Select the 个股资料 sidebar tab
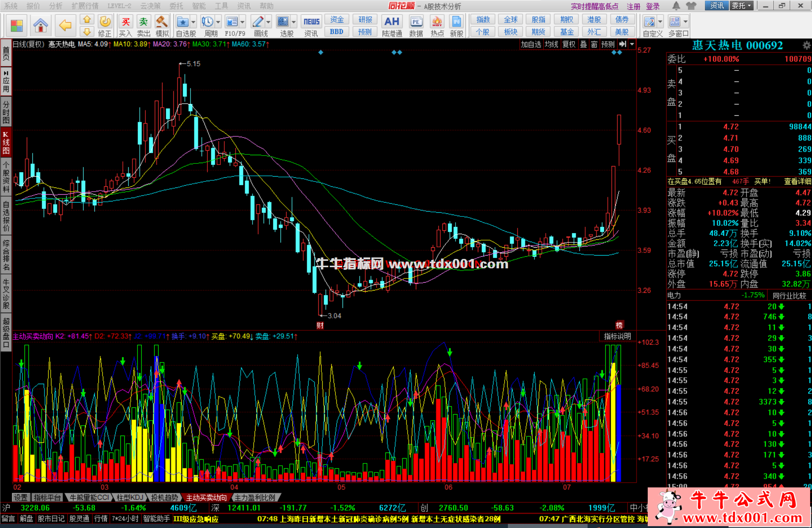This screenshot has height=528, width=812. point(6,177)
